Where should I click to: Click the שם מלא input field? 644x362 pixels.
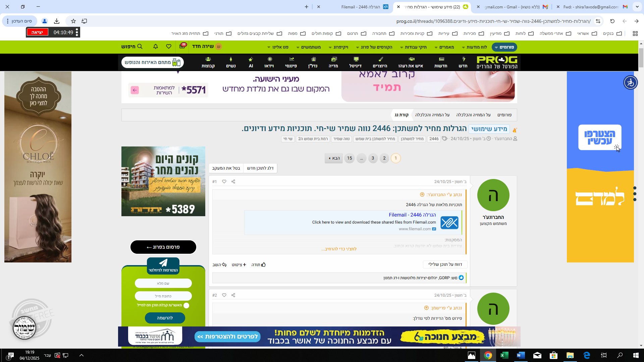tap(163, 284)
